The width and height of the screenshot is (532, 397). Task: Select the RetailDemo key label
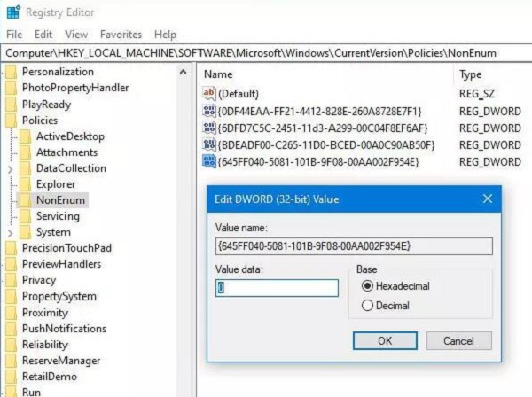click(x=50, y=377)
